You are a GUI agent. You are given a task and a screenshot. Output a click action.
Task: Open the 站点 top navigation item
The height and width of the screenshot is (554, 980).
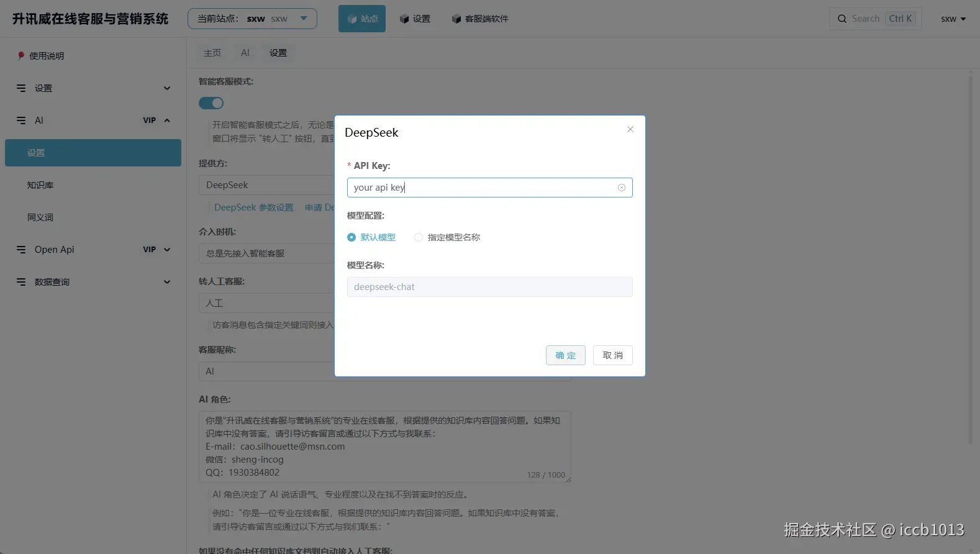(362, 19)
